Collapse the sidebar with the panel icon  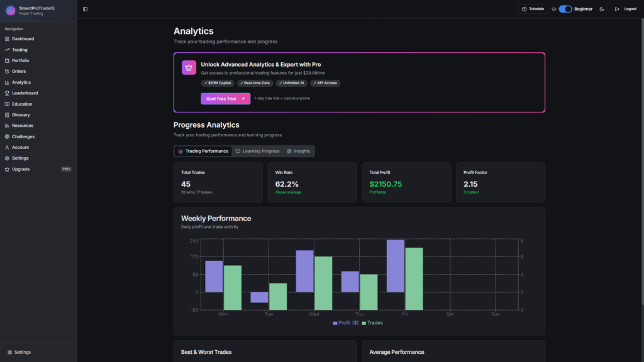click(x=85, y=9)
